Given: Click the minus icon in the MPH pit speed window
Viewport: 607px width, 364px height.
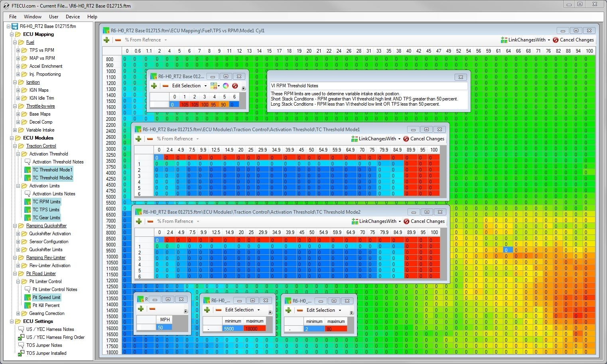Looking at the screenshot, I should pyautogui.click(x=152, y=309).
